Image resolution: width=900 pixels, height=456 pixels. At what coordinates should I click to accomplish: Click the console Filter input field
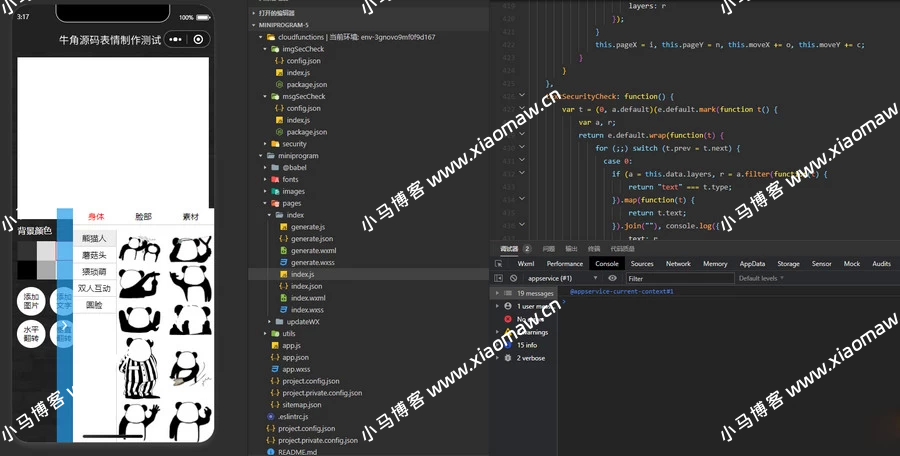(x=680, y=279)
